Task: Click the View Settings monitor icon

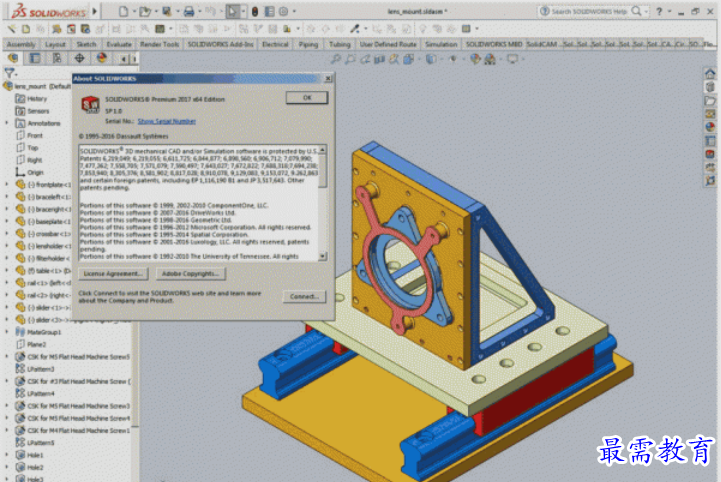Action: point(512,59)
